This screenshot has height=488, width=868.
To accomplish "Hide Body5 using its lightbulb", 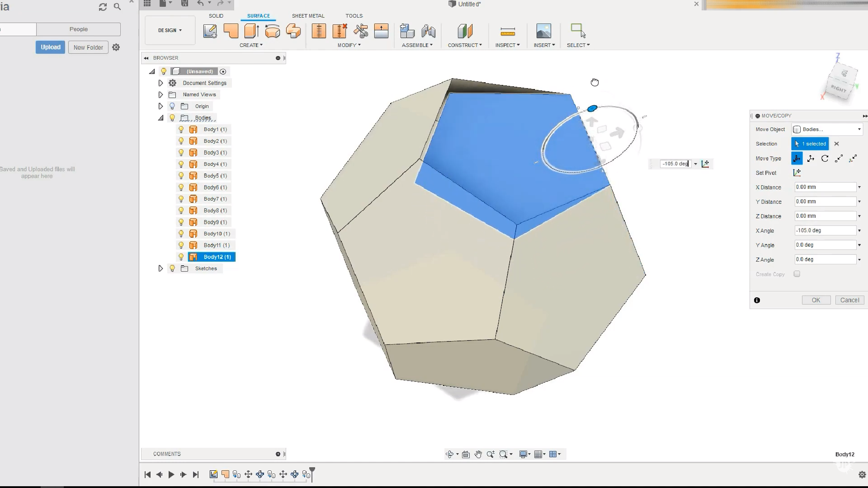I will pos(181,176).
